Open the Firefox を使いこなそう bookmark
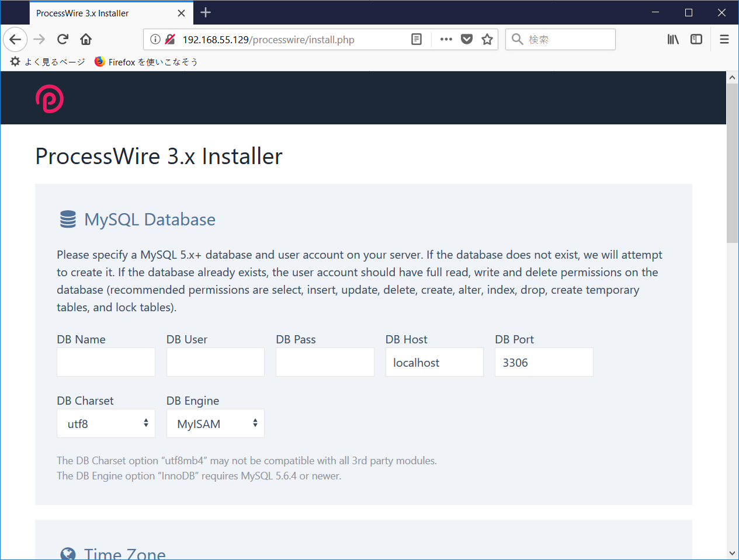This screenshot has width=739, height=560. 146,61
